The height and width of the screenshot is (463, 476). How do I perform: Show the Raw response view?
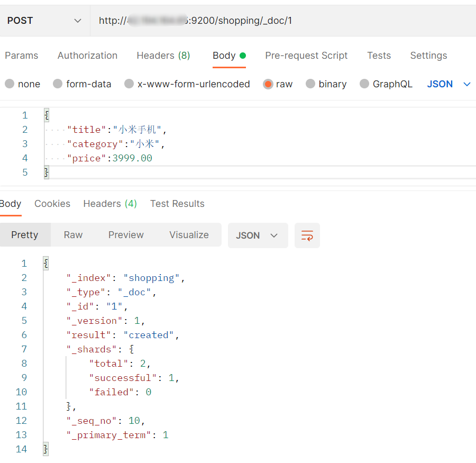pyautogui.click(x=73, y=235)
